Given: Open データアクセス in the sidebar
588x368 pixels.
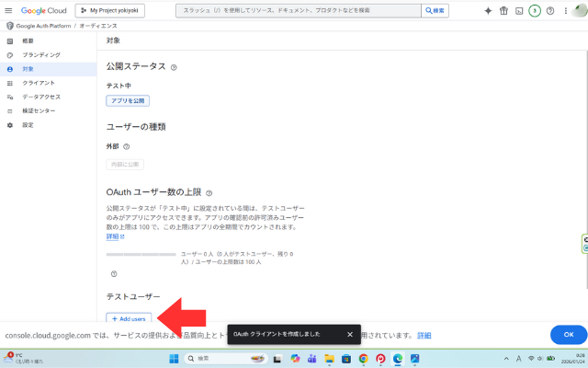Looking at the screenshot, I should click(41, 97).
